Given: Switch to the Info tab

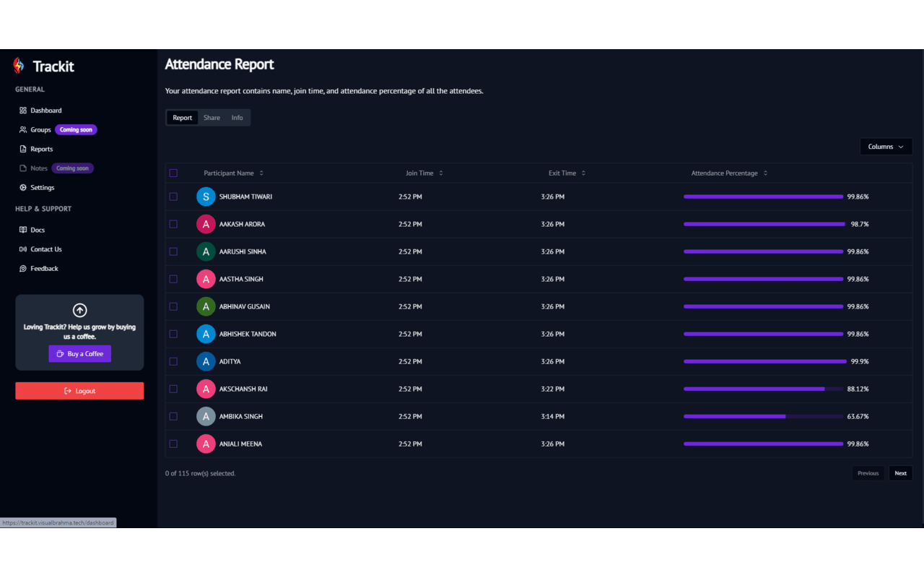Looking at the screenshot, I should (x=237, y=118).
